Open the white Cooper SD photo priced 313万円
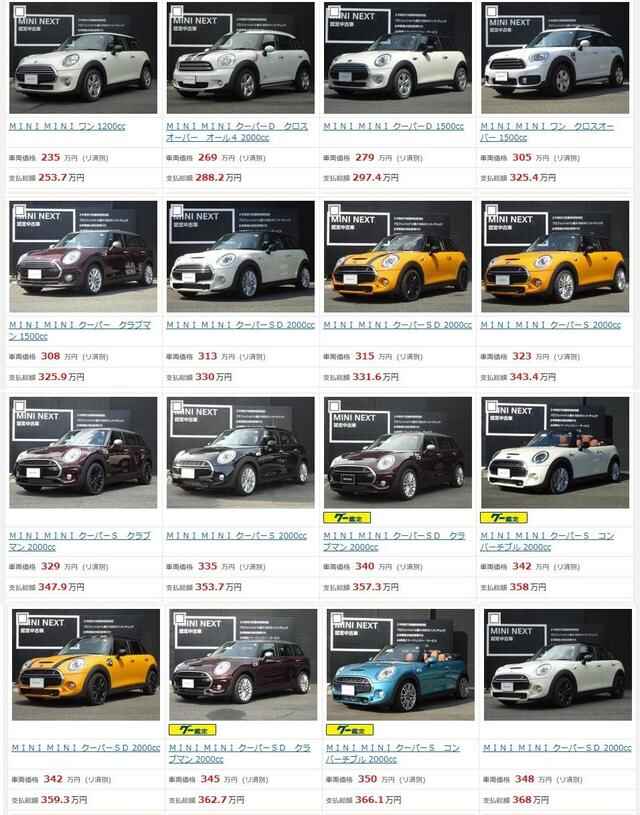 click(240, 257)
